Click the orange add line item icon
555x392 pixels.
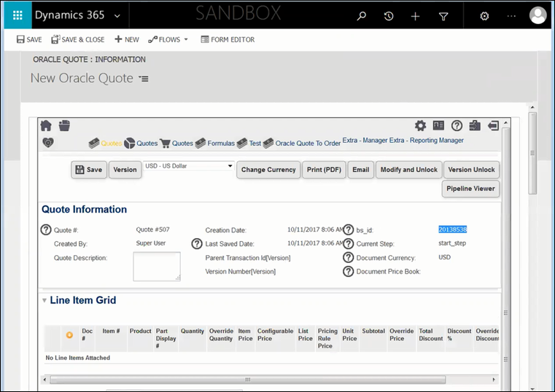coord(69,334)
